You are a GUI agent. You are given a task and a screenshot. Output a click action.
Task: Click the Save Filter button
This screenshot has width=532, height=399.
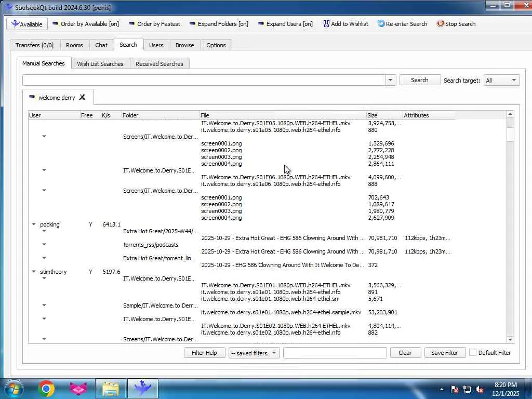(x=445, y=353)
